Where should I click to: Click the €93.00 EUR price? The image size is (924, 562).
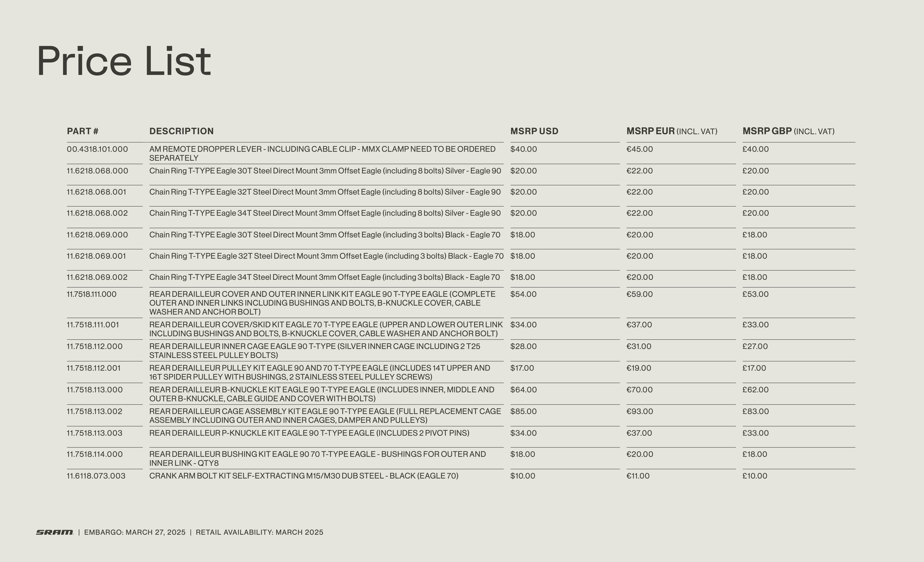[640, 411]
